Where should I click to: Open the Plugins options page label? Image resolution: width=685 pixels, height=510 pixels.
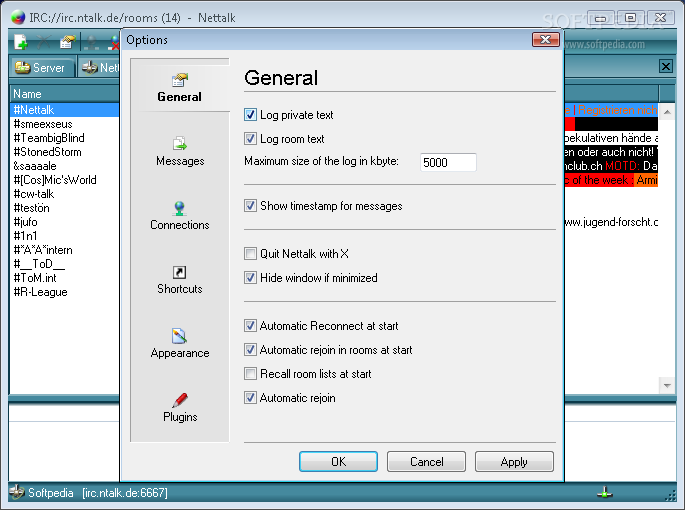pos(180,417)
